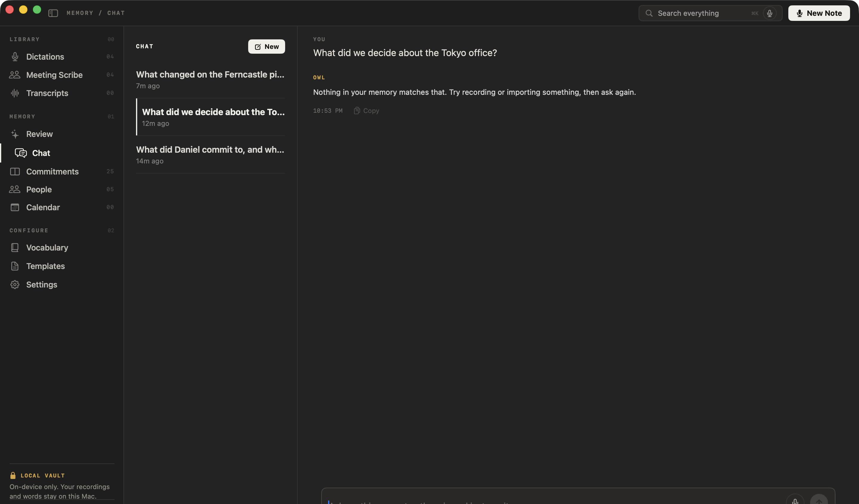
Task: Open the Ferncastle chat thread
Action: (210, 80)
